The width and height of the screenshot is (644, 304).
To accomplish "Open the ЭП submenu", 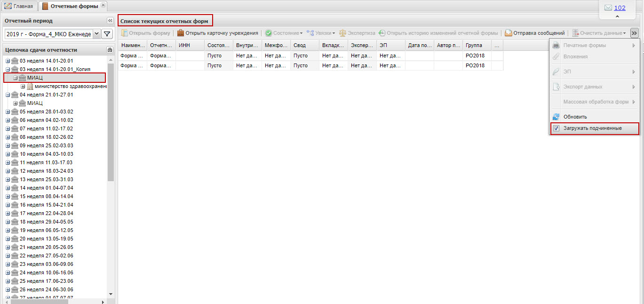I will (594, 72).
